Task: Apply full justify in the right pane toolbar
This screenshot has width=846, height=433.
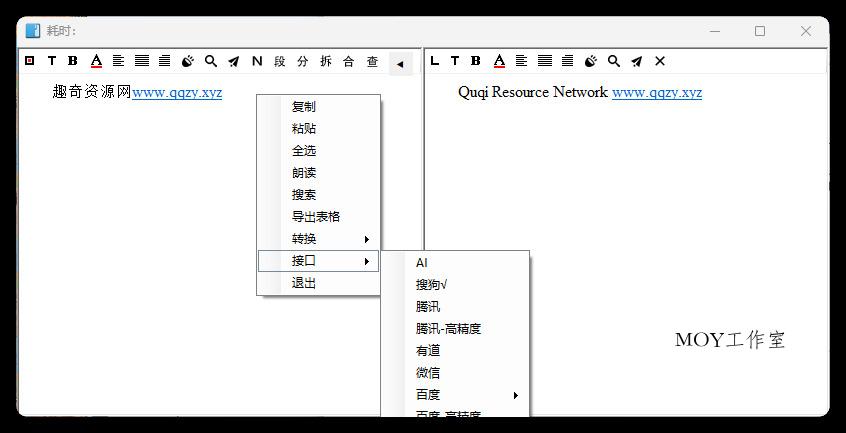Action: coord(545,61)
